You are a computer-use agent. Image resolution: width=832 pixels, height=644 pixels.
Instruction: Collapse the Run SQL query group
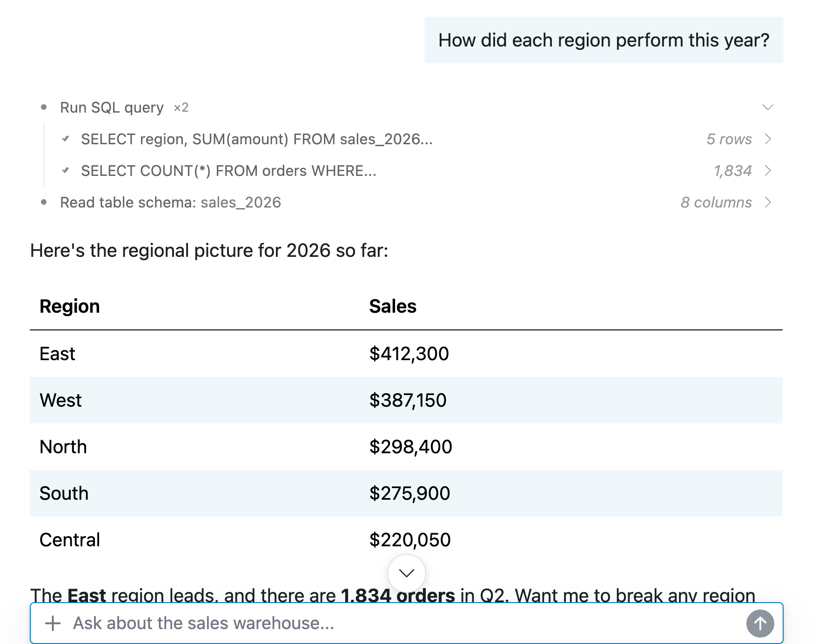(x=768, y=107)
